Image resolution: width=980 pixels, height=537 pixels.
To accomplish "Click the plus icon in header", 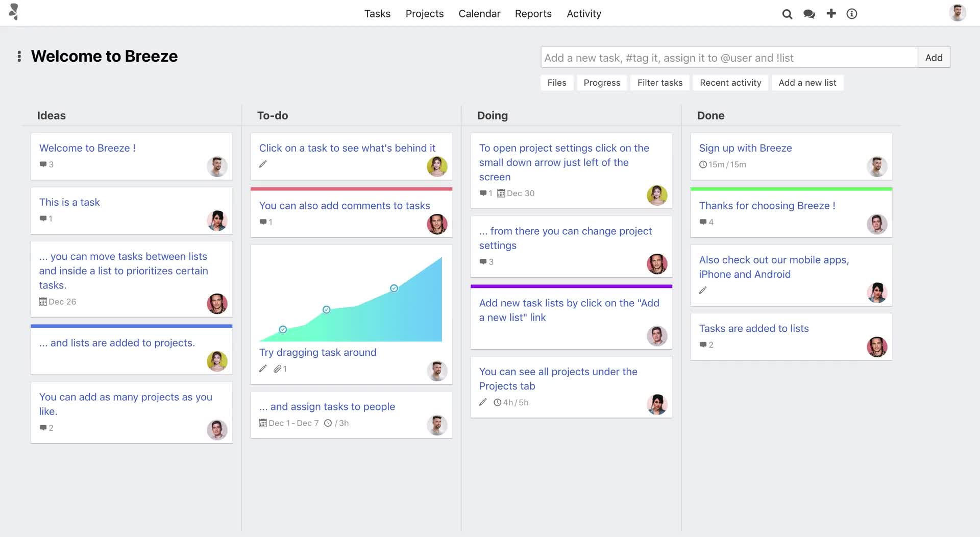I will (831, 13).
